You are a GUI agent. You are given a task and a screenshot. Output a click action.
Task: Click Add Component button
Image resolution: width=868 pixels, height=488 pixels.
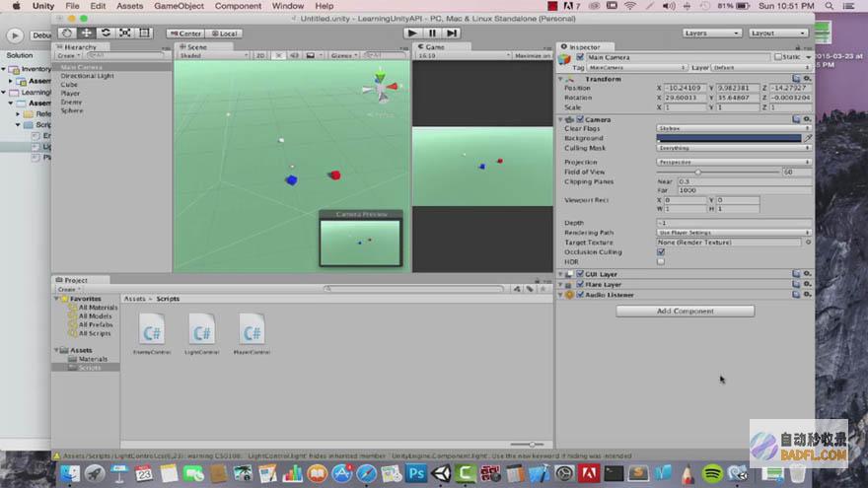[x=686, y=311]
